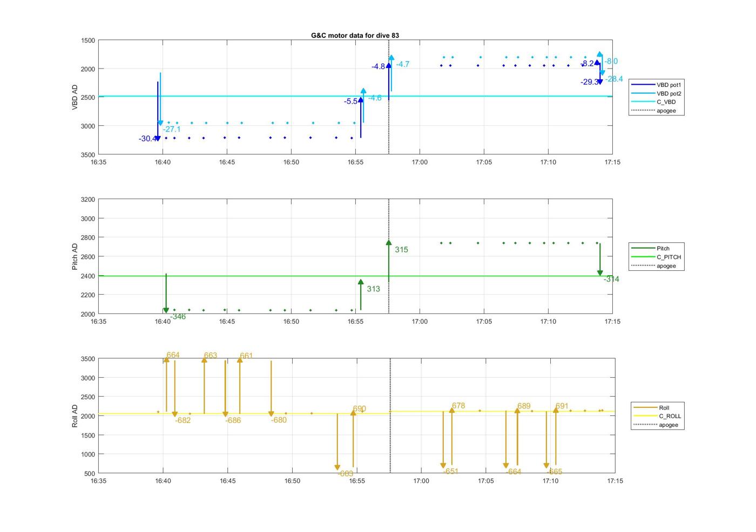Click the '-30.4' VBD data label

click(x=148, y=139)
